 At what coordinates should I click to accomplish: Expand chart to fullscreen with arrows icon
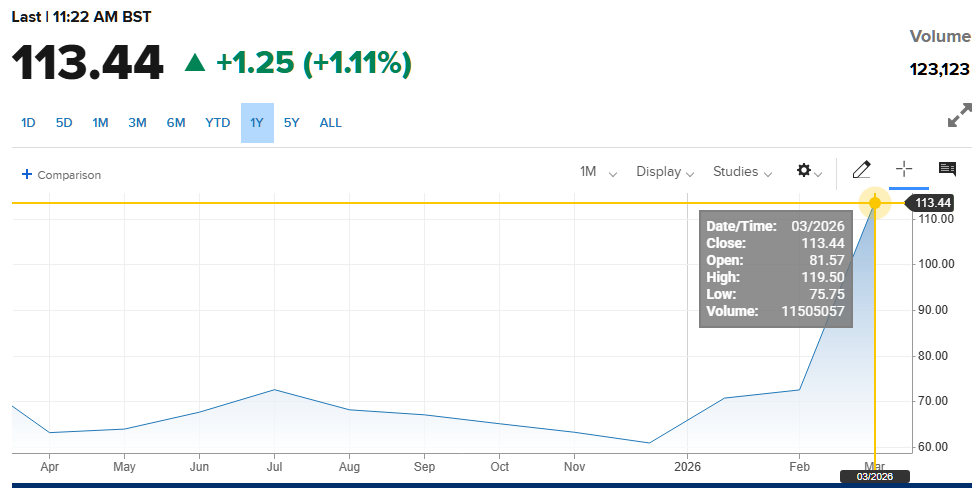point(959,115)
